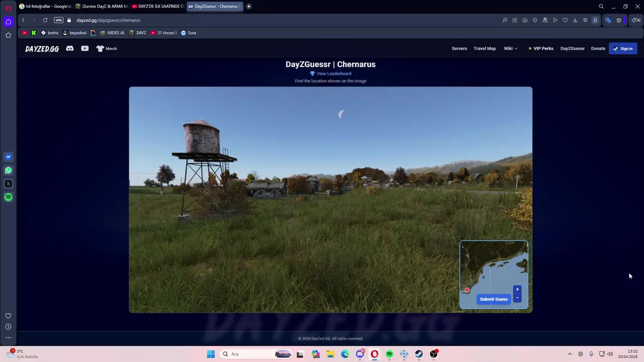Sign in with Steam button
Viewport: 644px width, 362px height.
(x=623, y=48)
